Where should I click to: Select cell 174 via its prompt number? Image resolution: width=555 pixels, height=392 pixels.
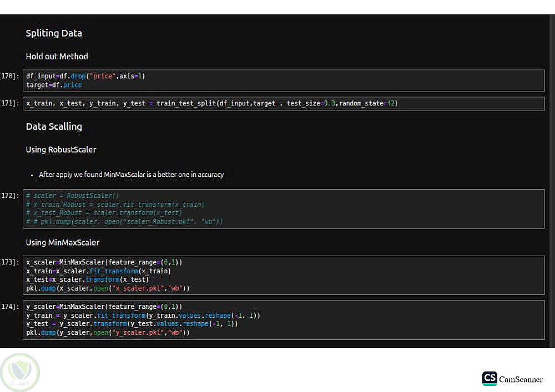[x=10, y=307]
